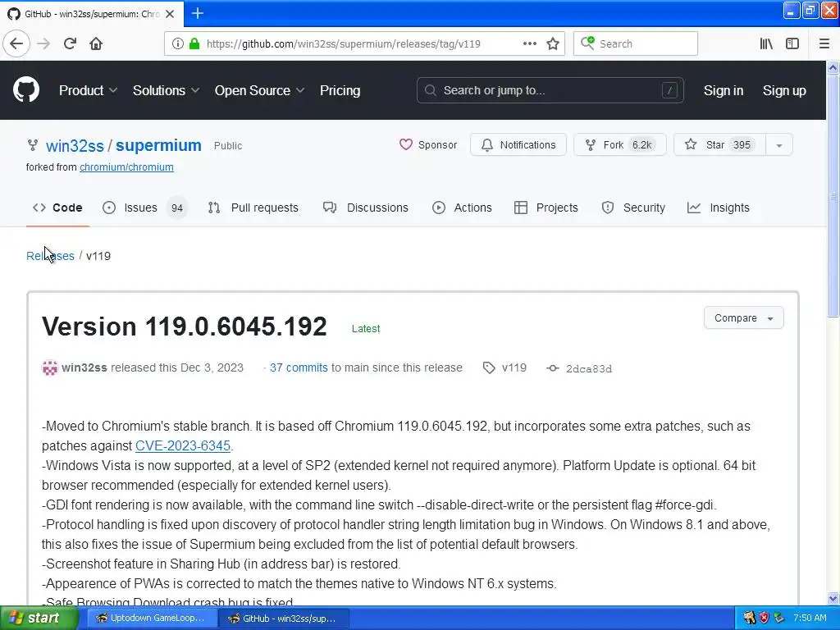The height and width of the screenshot is (630, 840).
Task: Open the Pull requests tab
Action: (x=253, y=208)
